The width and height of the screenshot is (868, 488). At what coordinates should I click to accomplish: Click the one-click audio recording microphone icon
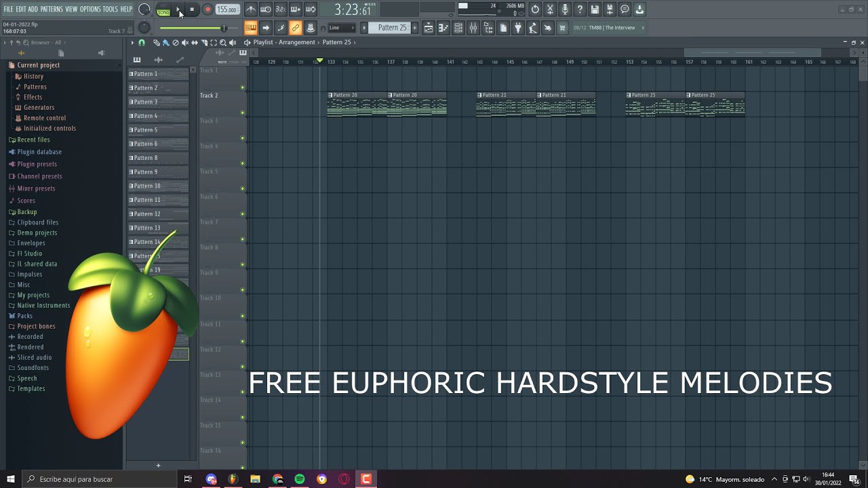click(565, 9)
